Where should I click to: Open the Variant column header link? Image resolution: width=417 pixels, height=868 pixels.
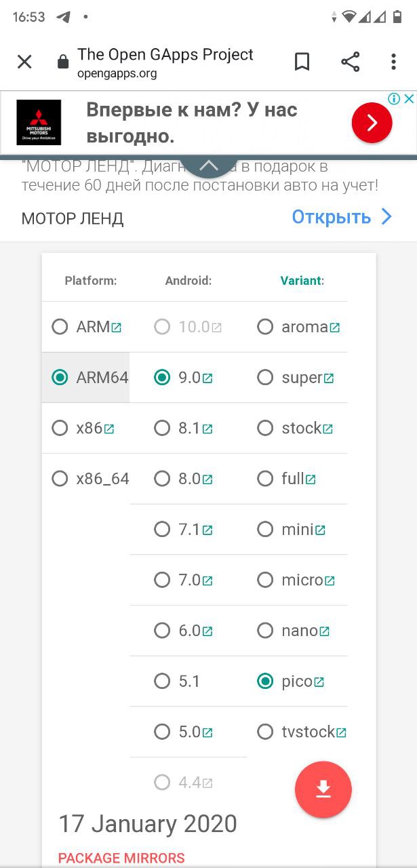point(302,281)
